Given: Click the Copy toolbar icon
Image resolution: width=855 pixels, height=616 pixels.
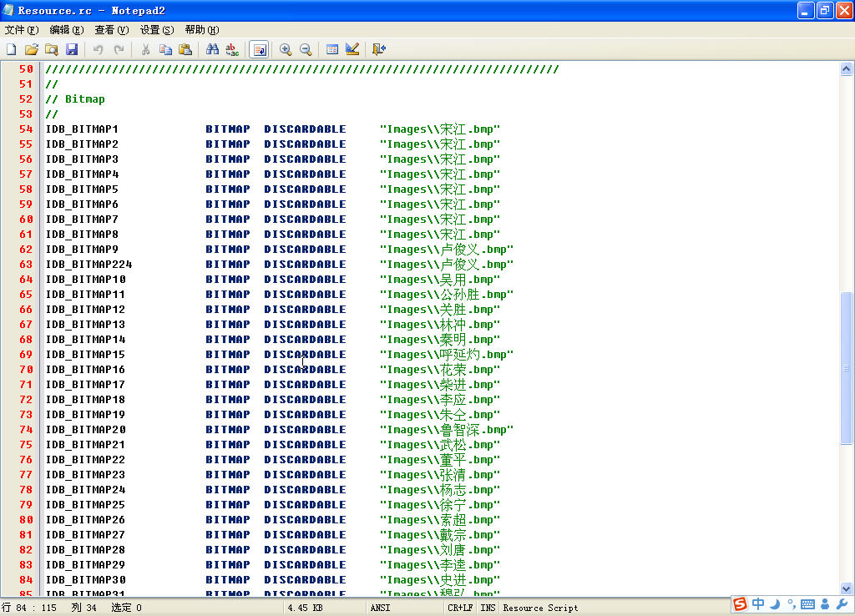Looking at the screenshot, I should (165, 50).
